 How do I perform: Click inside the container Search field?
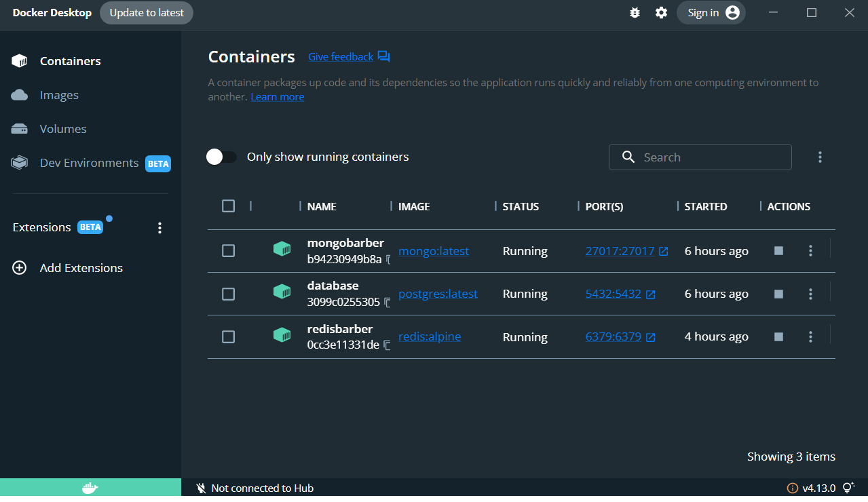pos(700,157)
